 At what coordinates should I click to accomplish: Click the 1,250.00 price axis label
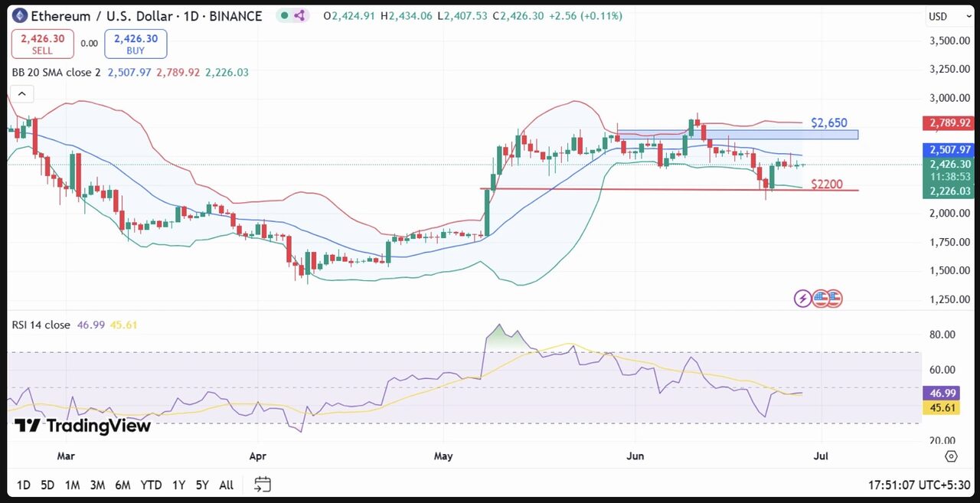pyautogui.click(x=949, y=299)
